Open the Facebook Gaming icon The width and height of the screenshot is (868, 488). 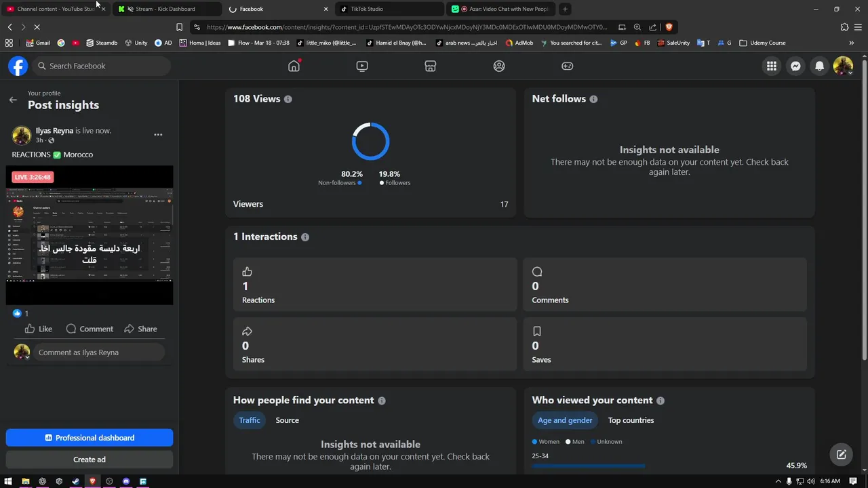point(567,66)
